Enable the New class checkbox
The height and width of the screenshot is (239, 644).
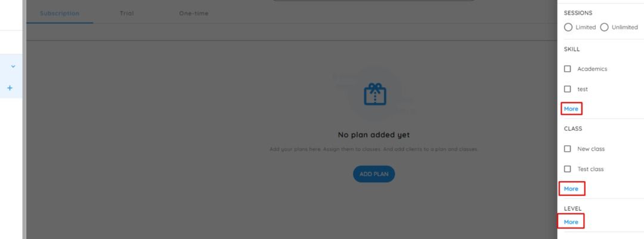click(568, 149)
